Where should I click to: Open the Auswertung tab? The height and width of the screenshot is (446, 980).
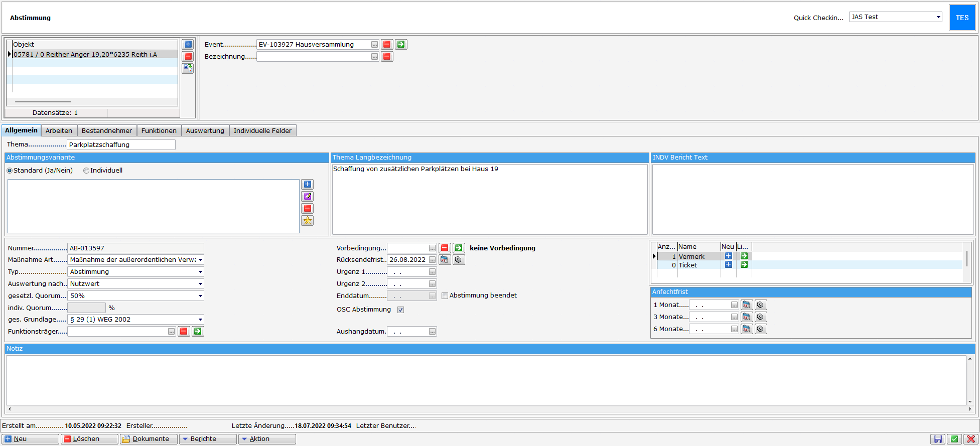tap(205, 130)
